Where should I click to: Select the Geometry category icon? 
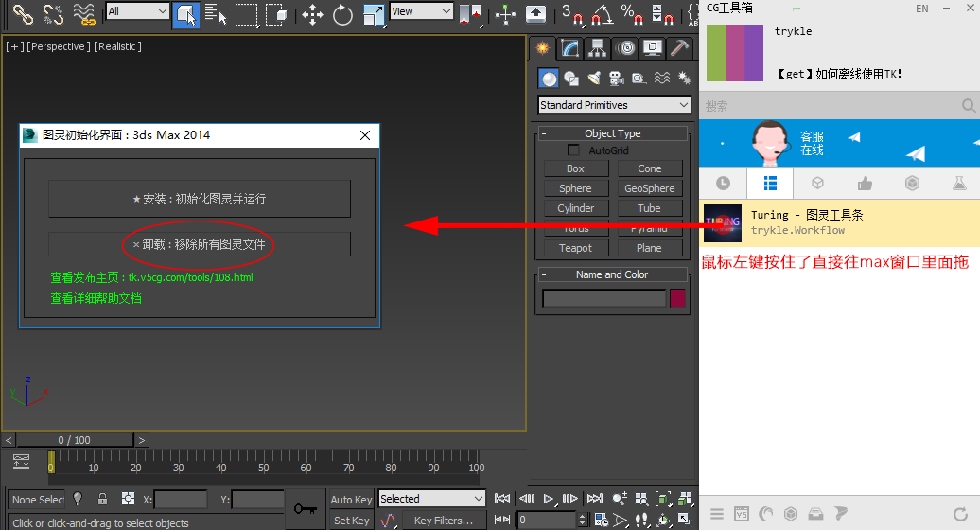[x=548, y=79]
